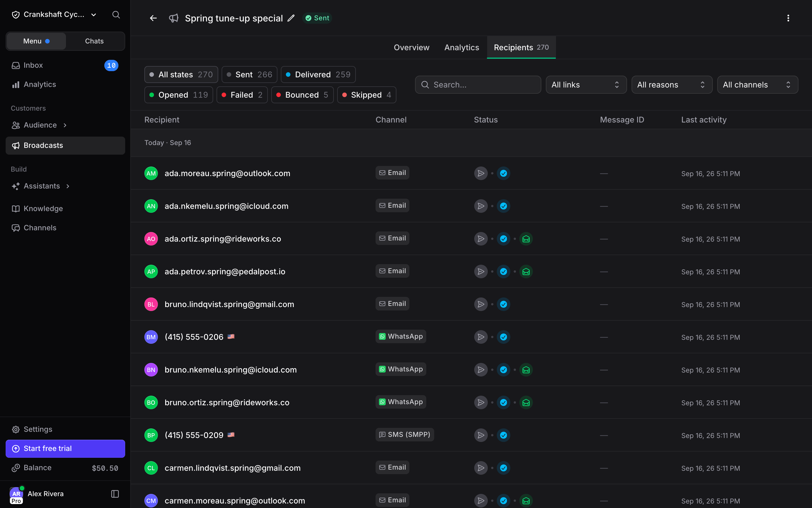Screen dimensions: 812x508
Task: Click the BO avatar for bruno.ortiz
Action: pos(151,402)
